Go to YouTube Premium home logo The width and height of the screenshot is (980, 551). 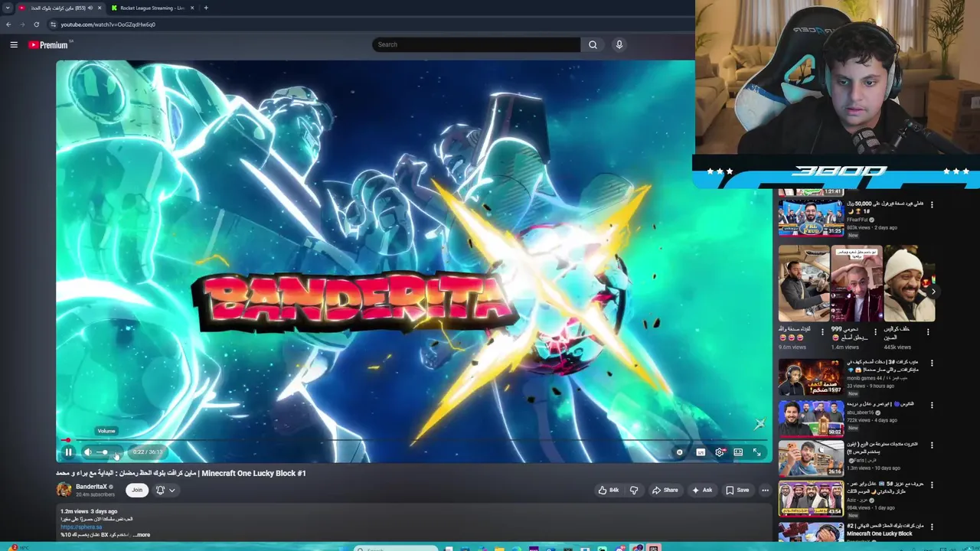(x=49, y=44)
